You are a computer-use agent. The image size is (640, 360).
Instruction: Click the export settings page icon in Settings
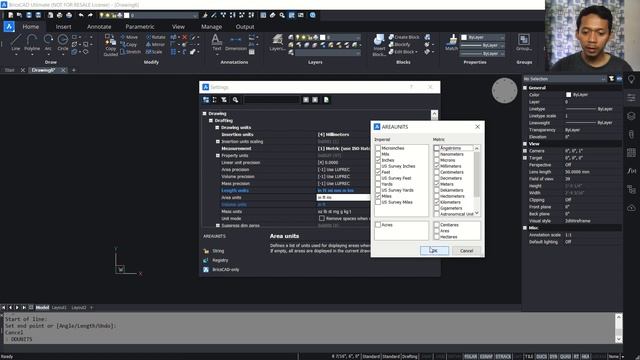click(326, 100)
